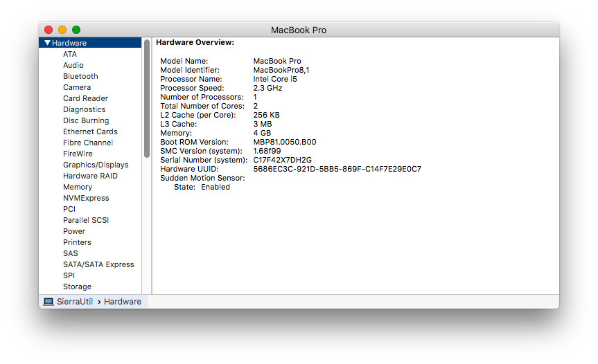Click Hardware in the path bar
Screen dimensions: 598x364
123,302
